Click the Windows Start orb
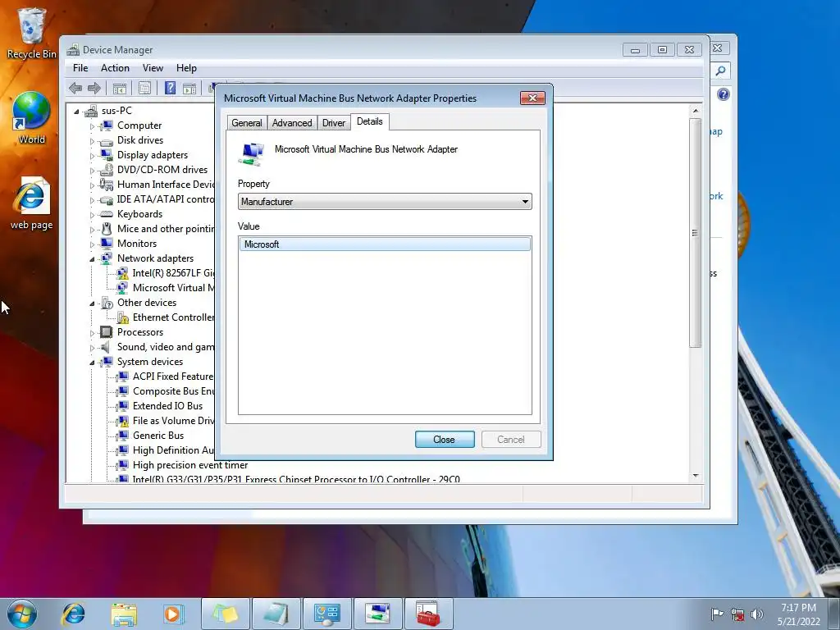 coord(22,614)
